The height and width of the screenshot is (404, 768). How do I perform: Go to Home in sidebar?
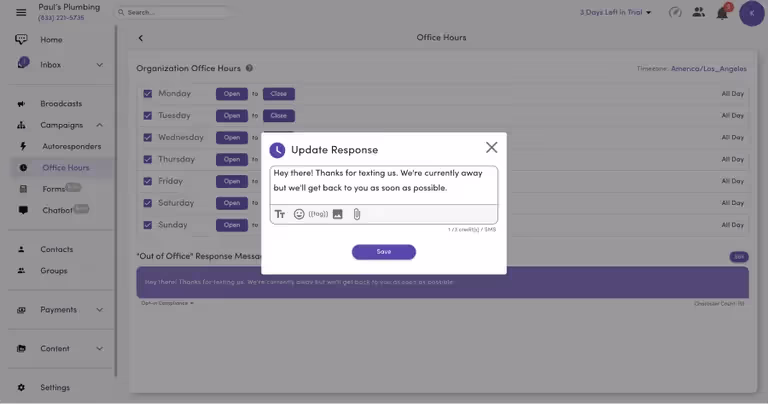(x=51, y=40)
